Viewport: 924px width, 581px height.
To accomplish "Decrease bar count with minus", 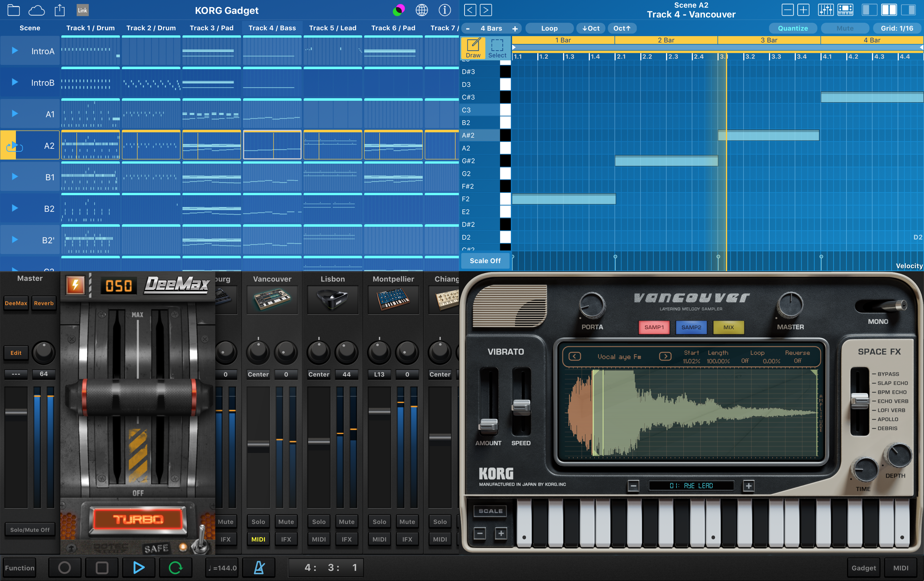I will 468,29.
